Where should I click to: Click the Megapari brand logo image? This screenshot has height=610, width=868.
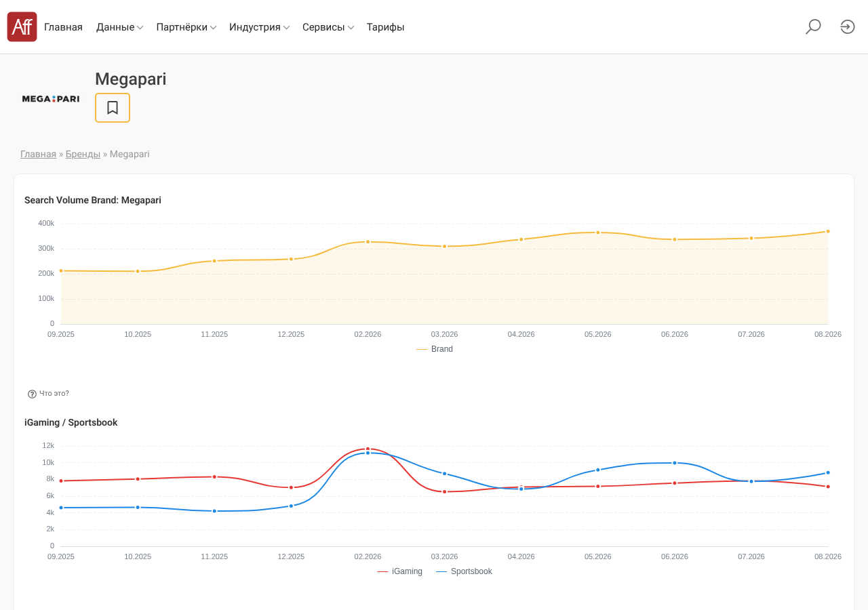pyautogui.click(x=51, y=99)
